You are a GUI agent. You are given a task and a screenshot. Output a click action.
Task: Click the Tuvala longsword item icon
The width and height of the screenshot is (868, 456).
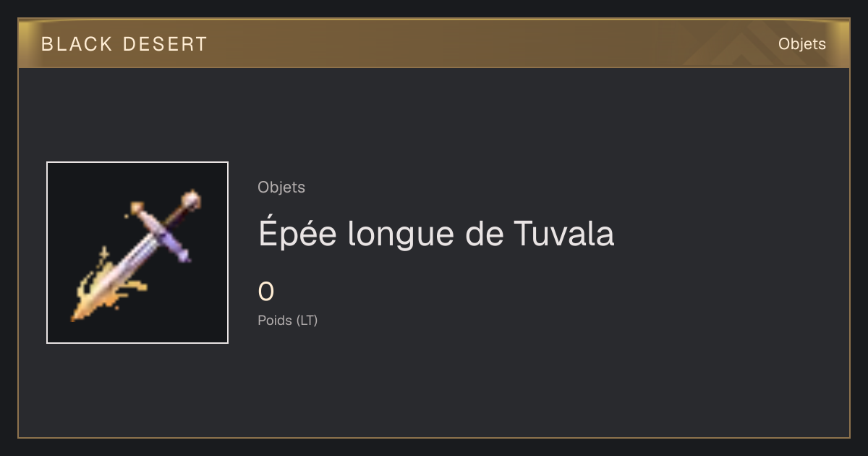point(137,253)
